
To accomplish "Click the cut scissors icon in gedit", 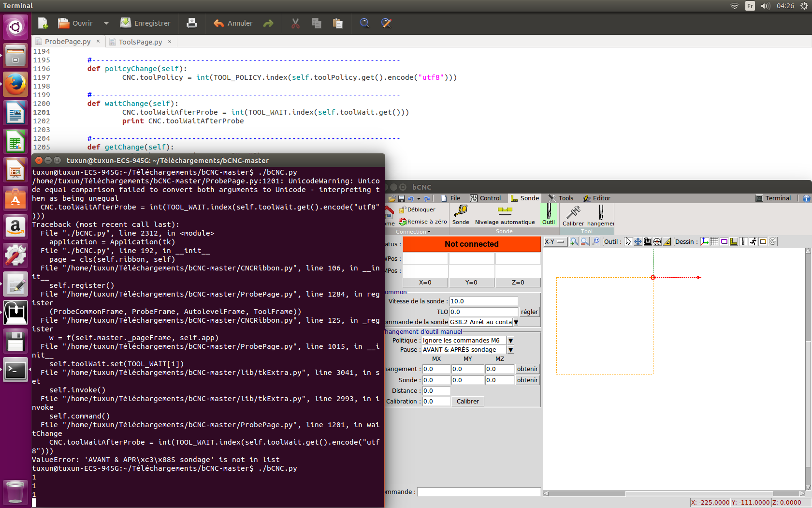I will (295, 23).
